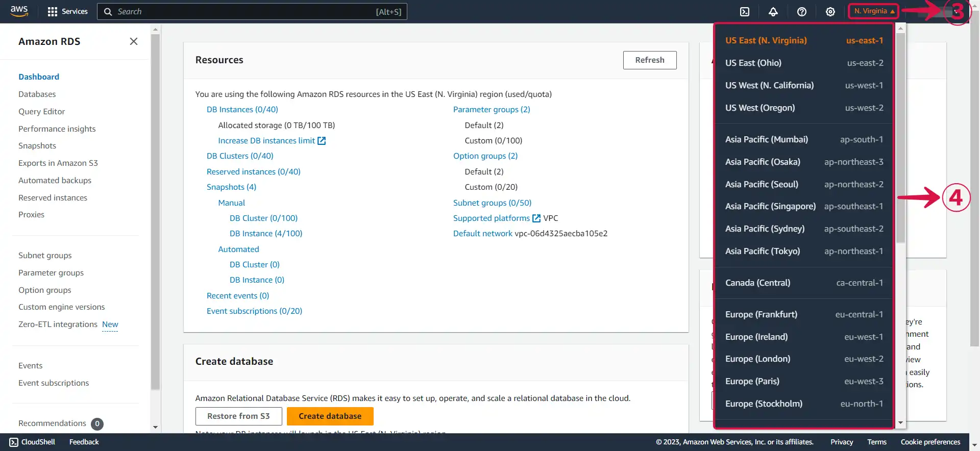Click Feedback in footer
Image resolution: width=980 pixels, height=451 pixels.
pyautogui.click(x=84, y=442)
